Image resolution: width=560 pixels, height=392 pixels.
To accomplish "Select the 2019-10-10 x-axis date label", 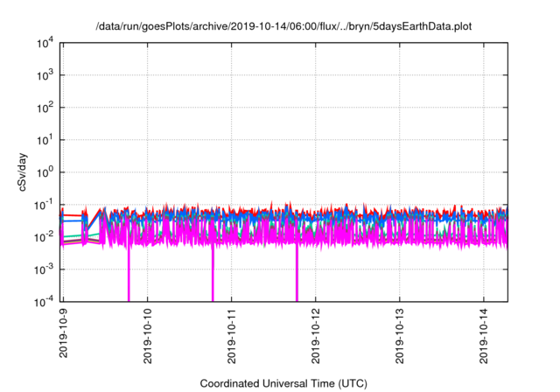I will pos(148,336).
